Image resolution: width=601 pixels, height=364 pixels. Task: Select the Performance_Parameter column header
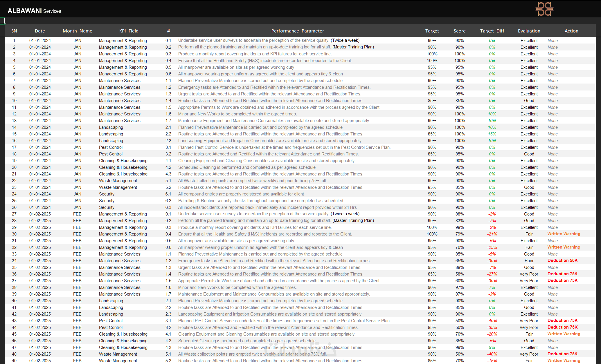pyautogui.click(x=297, y=31)
